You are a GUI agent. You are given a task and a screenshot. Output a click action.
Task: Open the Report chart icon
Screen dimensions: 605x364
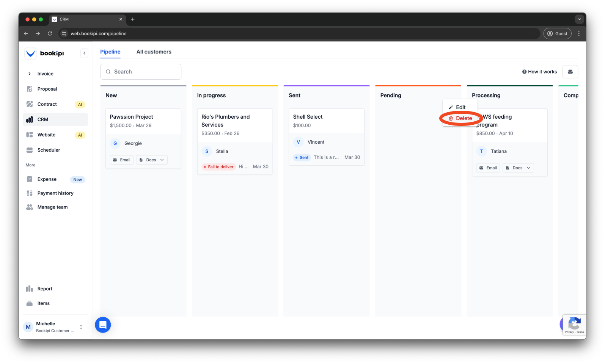pos(30,289)
